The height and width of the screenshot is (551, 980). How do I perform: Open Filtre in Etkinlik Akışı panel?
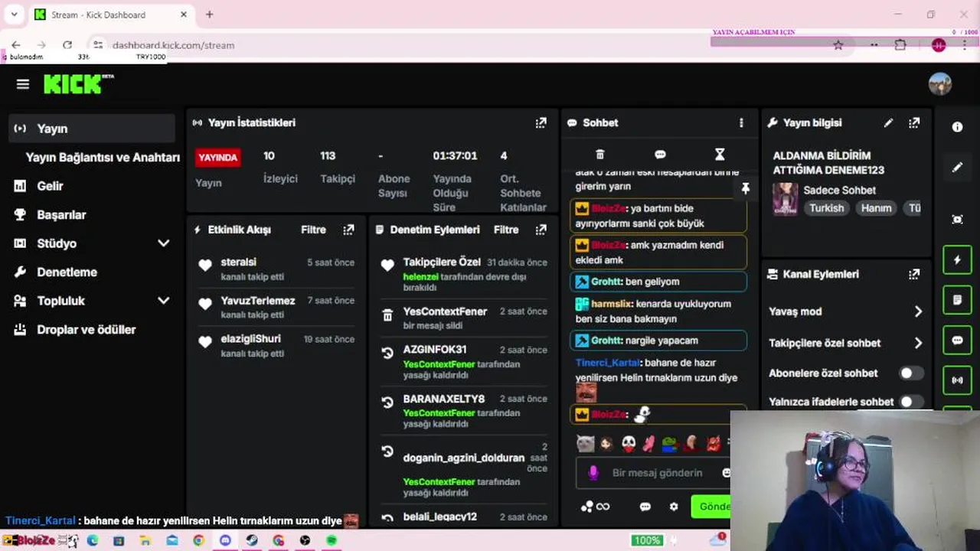click(313, 230)
